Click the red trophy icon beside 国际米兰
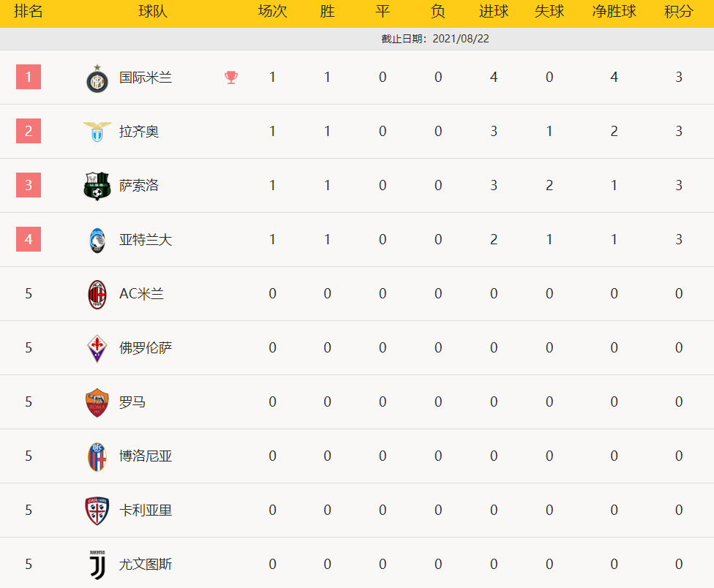This screenshot has height=588, width=714. click(x=231, y=78)
